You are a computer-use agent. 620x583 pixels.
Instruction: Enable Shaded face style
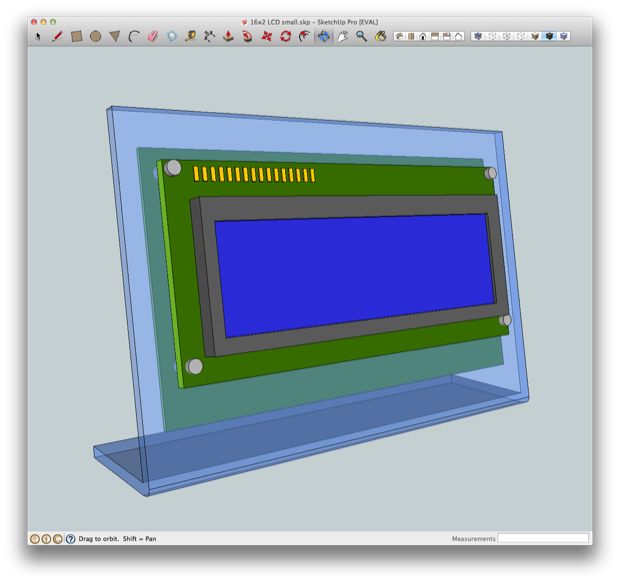point(535,36)
